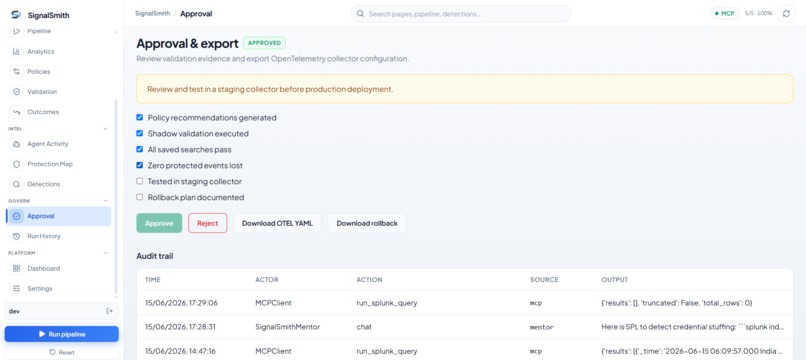This screenshot has width=806, height=360.
Task: Open Policies via its sliders icon
Action: 16,71
